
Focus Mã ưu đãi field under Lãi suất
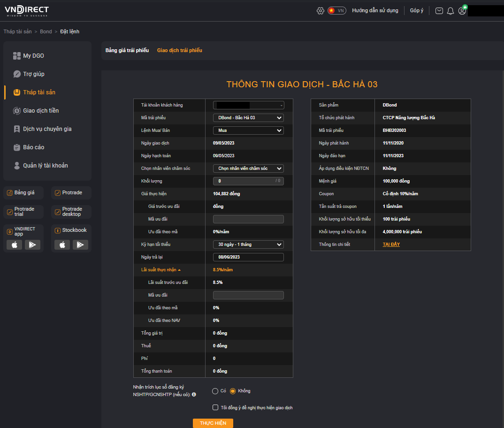pyautogui.click(x=248, y=295)
